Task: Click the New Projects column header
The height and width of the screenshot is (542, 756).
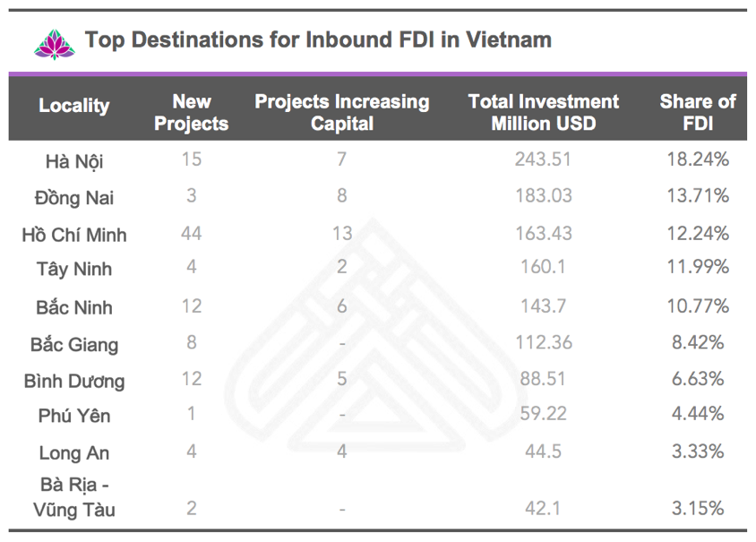Action: (191, 112)
